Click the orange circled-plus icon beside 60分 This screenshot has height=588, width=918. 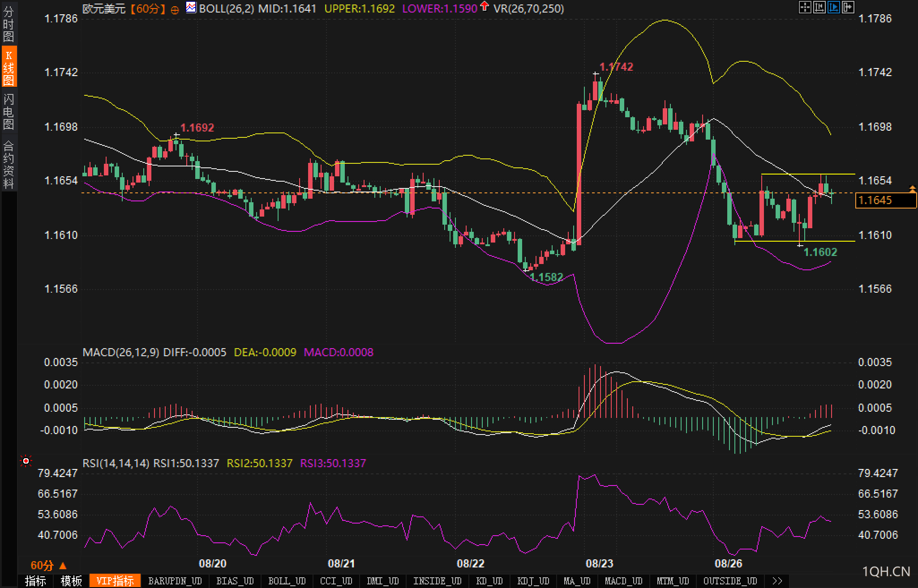pyautogui.click(x=175, y=10)
